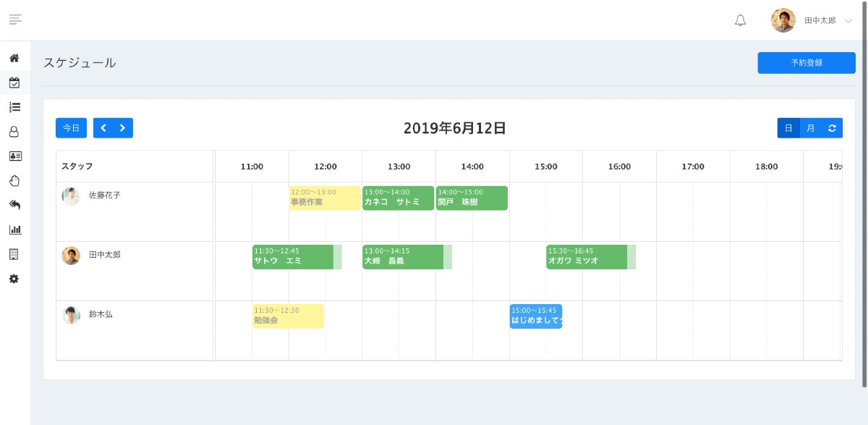This screenshot has height=425, width=868.
Task: Go to previous day with left chevron
Action: coord(103,128)
